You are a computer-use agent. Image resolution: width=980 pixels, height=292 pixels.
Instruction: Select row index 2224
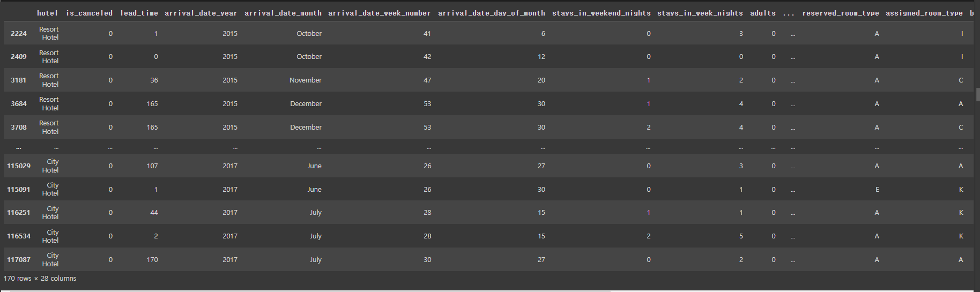pyautogui.click(x=19, y=33)
